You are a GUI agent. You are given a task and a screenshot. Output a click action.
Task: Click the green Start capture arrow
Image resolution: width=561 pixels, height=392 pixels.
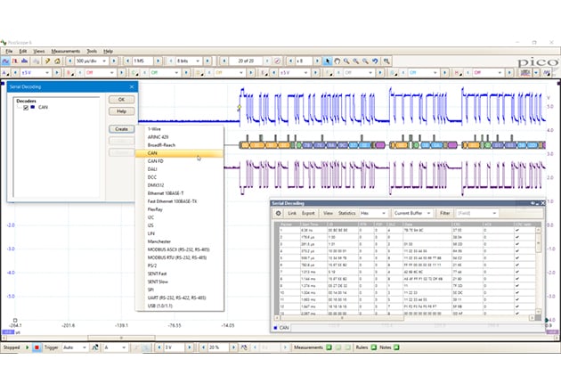[x=28, y=347]
